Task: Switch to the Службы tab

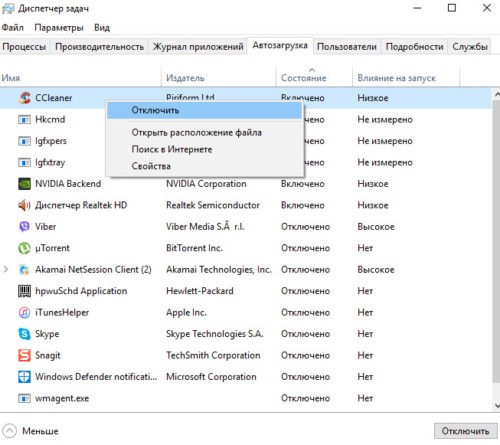Action: (x=470, y=47)
